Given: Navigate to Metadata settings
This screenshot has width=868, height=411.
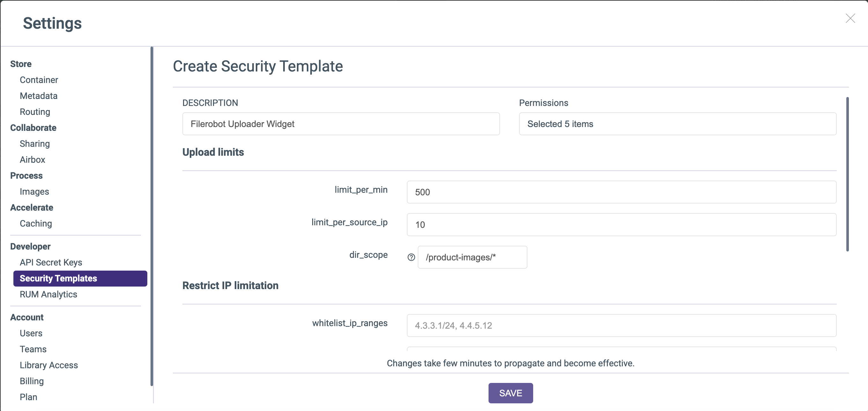Looking at the screenshot, I should coord(38,96).
